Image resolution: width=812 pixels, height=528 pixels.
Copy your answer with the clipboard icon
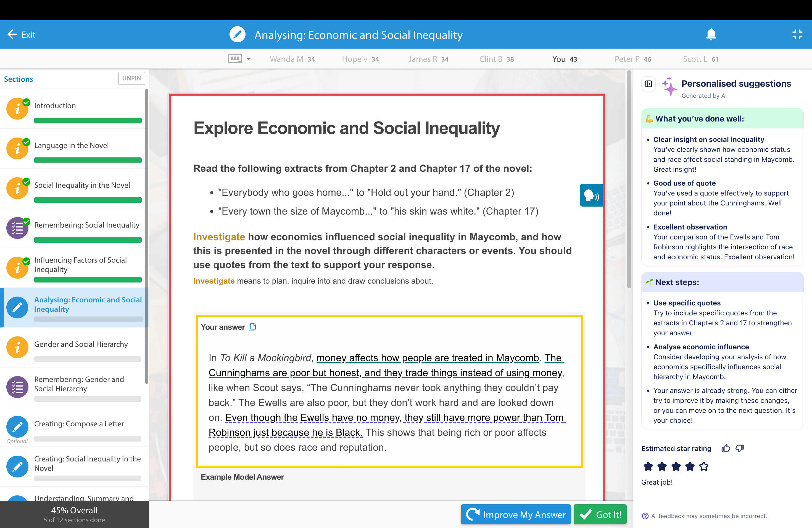pyautogui.click(x=252, y=327)
